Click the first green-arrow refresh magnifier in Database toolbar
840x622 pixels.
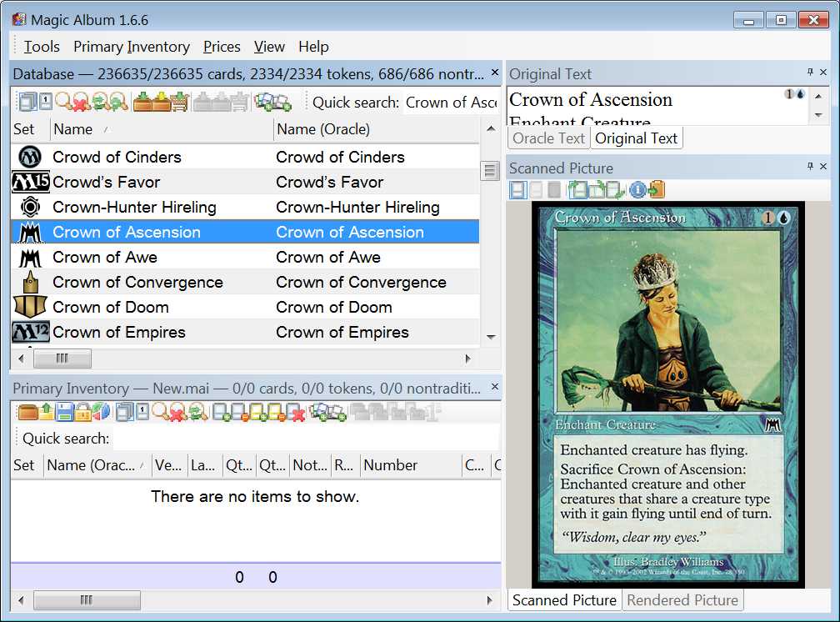[100, 102]
